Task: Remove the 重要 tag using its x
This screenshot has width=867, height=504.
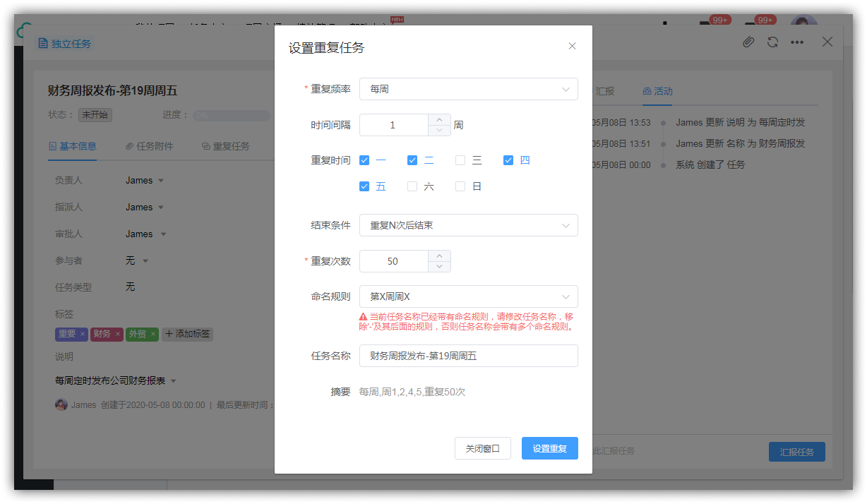Action: click(83, 334)
